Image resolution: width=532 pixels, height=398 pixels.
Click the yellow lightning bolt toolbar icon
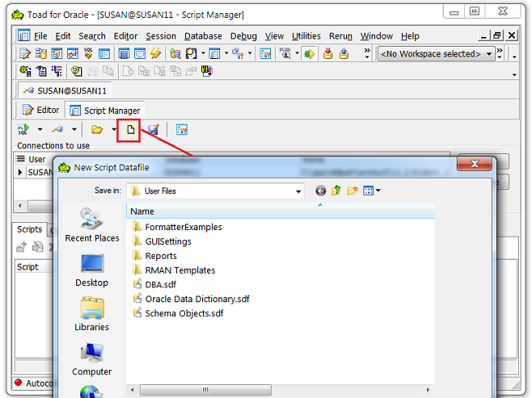tap(156, 54)
